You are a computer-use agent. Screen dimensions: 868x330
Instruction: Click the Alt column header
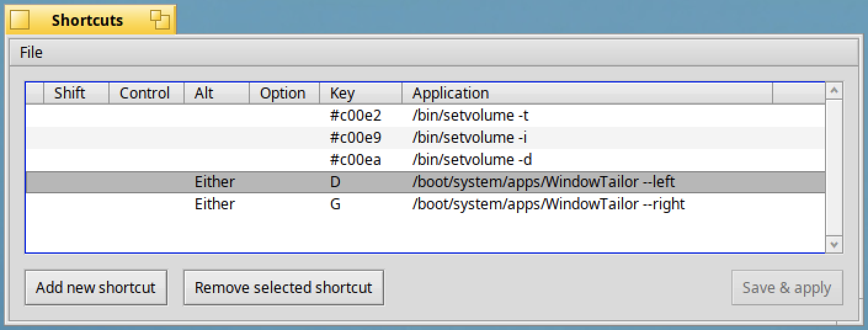[217, 94]
